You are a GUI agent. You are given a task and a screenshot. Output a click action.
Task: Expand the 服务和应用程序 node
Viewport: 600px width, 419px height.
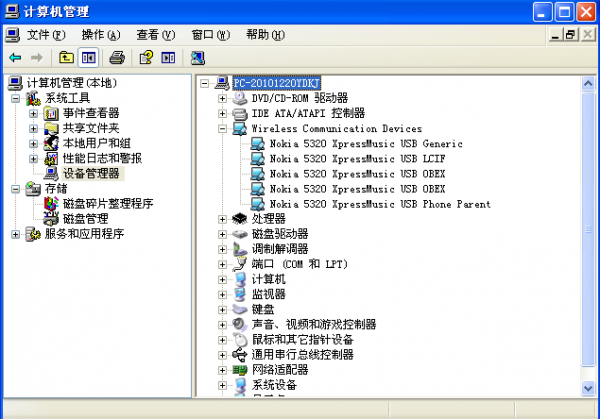click(16, 234)
